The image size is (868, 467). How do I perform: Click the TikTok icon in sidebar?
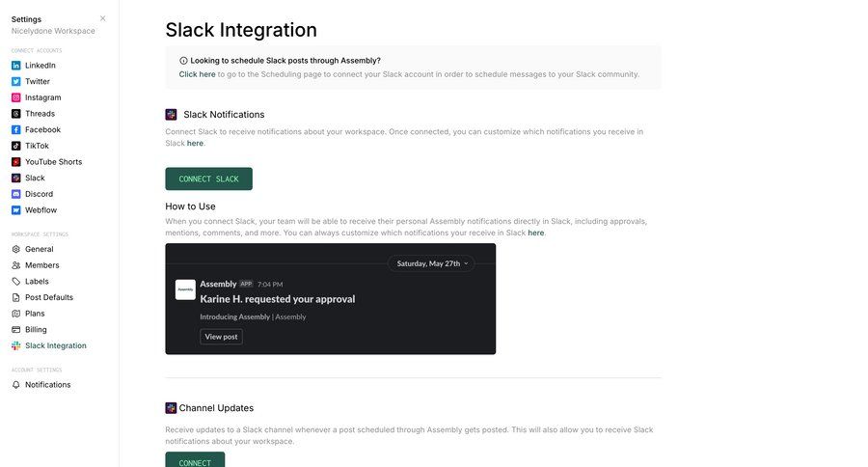(x=16, y=146)
